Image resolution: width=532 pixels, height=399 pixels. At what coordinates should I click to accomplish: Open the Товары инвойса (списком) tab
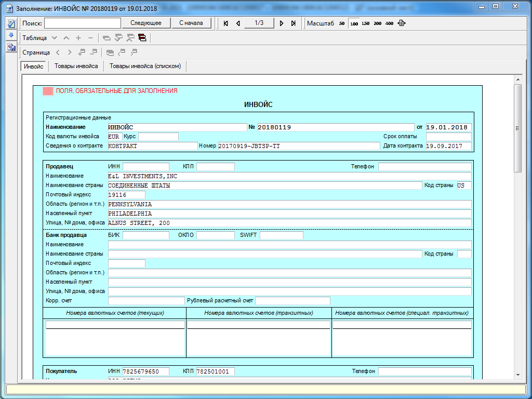[x=145, y=66]
